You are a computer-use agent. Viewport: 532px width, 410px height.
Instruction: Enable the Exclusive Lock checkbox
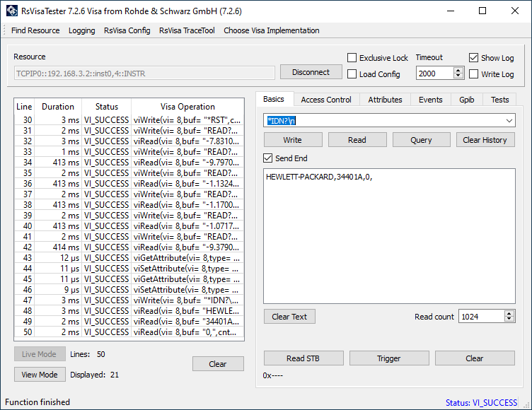352,58
